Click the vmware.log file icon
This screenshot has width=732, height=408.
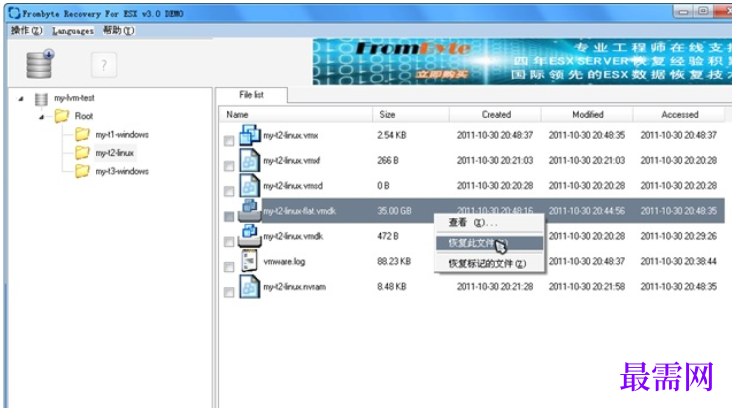point(249,260)
